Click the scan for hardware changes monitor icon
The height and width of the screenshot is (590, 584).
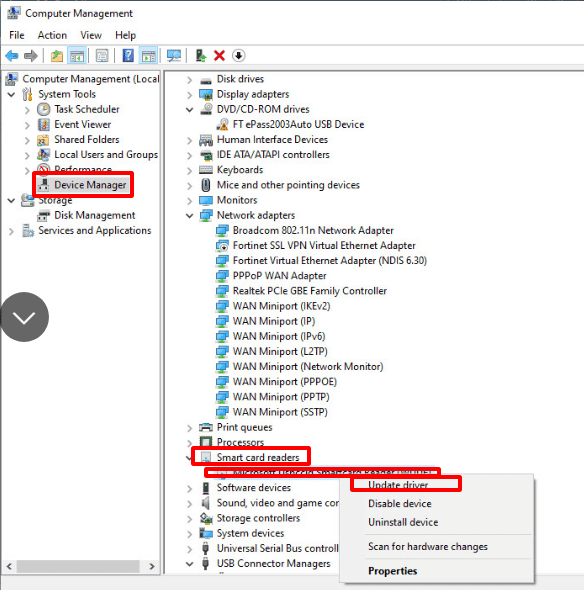(174, 56)
